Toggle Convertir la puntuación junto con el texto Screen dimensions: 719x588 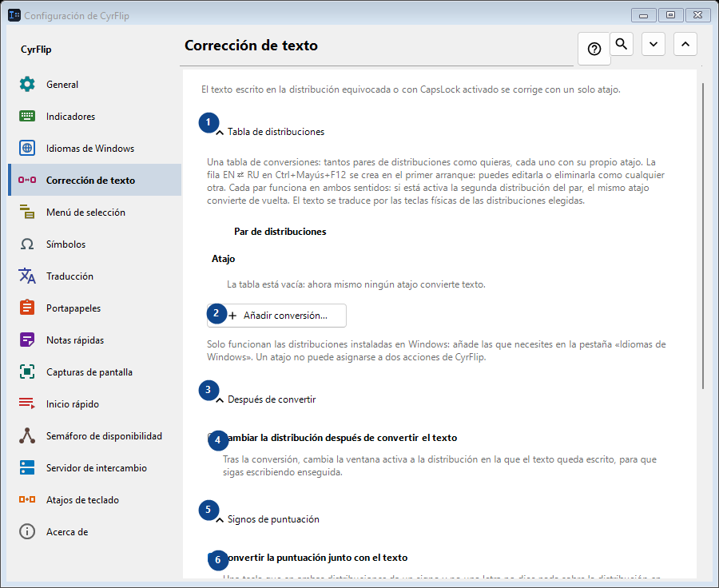308,558
